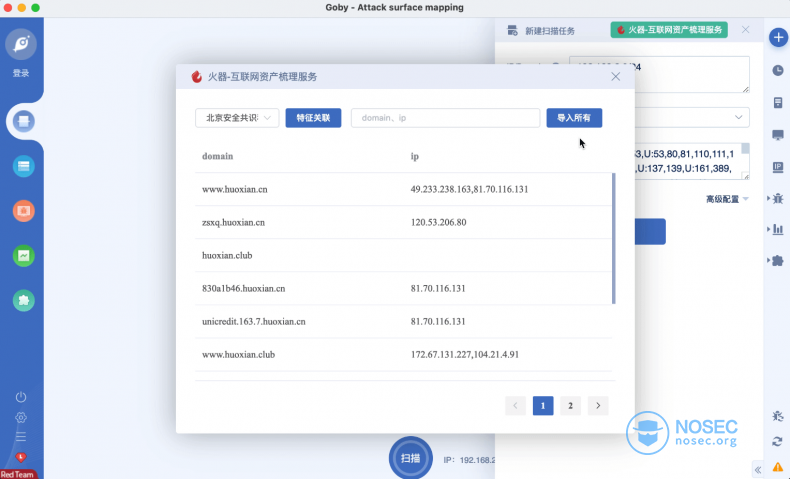Screen dimensions: 790x479
Task: Select the 830a1b46.huoxian.cn domain row
Action: [403, 289]
